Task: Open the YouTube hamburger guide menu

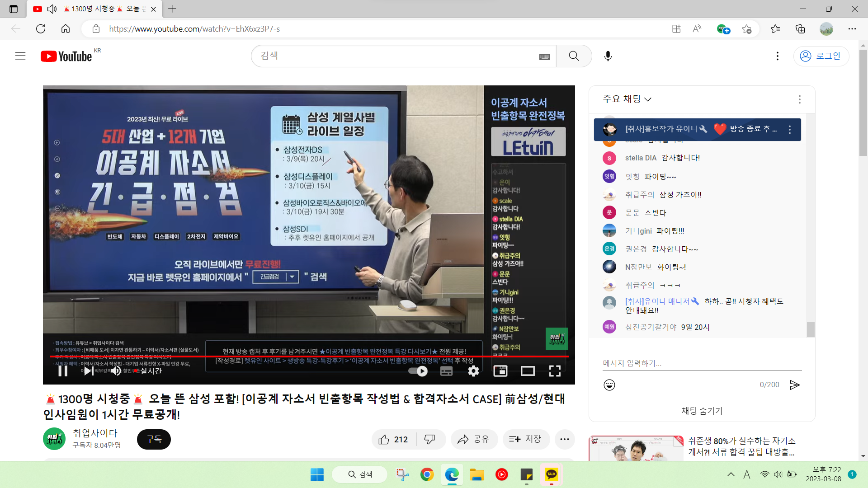Action: 20,56
